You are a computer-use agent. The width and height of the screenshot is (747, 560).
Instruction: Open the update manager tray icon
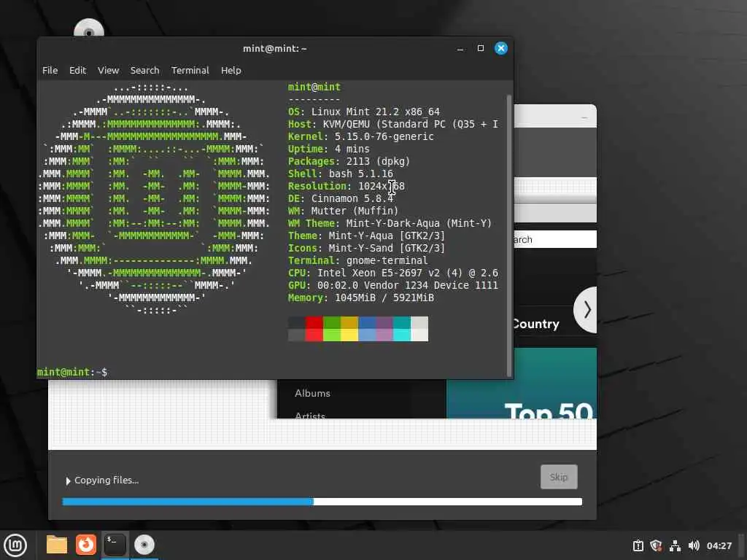(x=638, y=545)
